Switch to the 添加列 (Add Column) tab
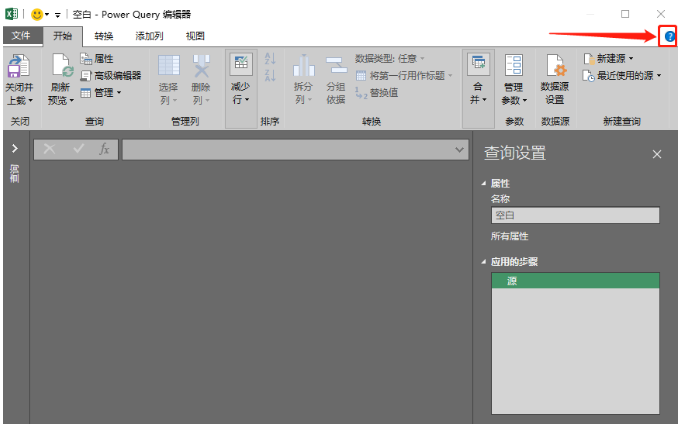Viewport: 685px width, 429px height. 149,36
